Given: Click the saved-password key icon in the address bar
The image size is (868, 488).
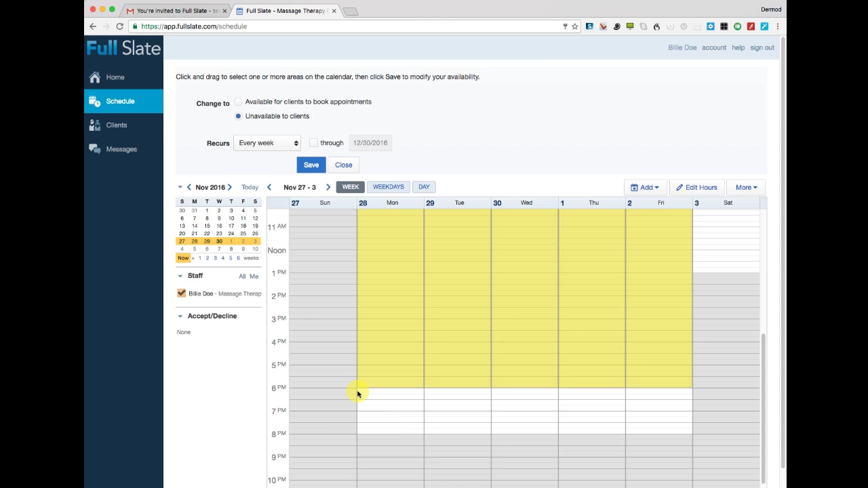Looking at the screenshot, I should click(565, 26).
